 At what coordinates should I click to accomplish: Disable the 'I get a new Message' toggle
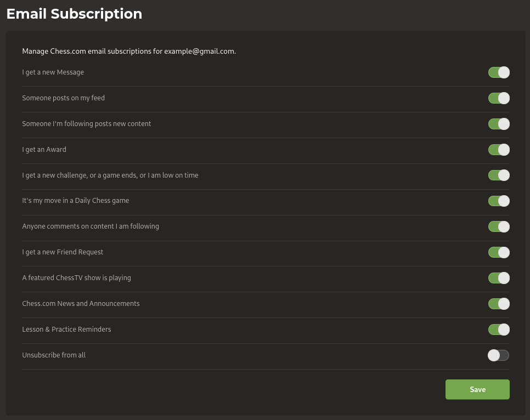499,72
